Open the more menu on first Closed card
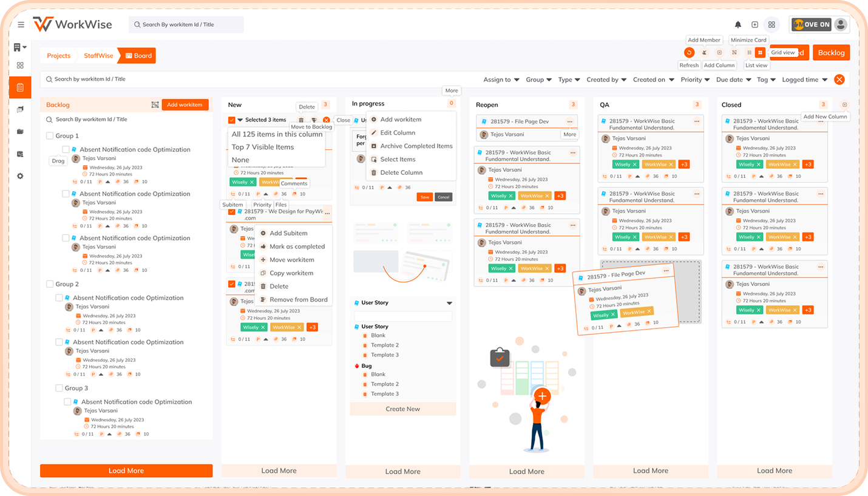This screenshot has height=496, width=868. tap(821, 121)
